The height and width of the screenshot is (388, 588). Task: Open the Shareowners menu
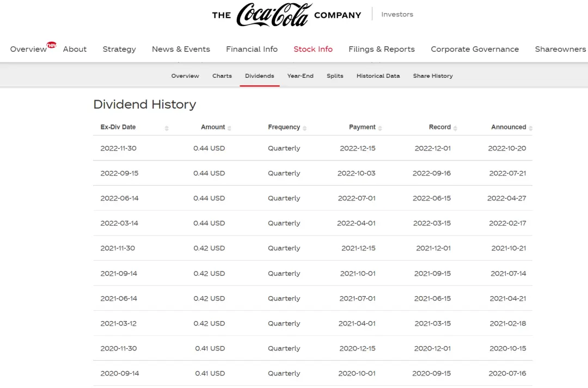tap(561, 49)
